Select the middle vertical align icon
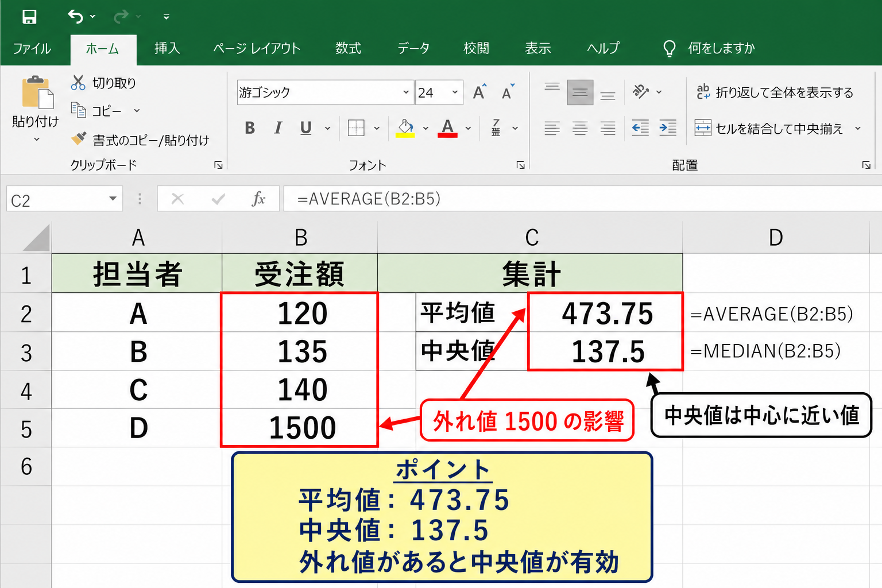Screen dimensions: 882x588 (580, 92)
